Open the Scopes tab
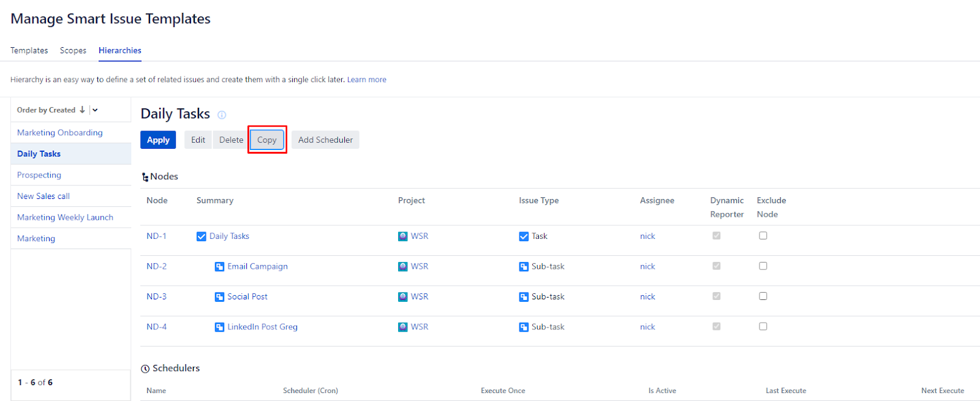Image resolution: width=980 pixels, height=401 pixels. [73, 50]
